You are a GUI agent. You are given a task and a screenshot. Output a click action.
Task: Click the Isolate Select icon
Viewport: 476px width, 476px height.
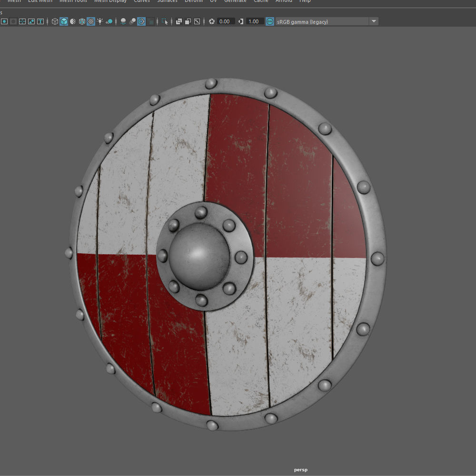tap(165, 21)
